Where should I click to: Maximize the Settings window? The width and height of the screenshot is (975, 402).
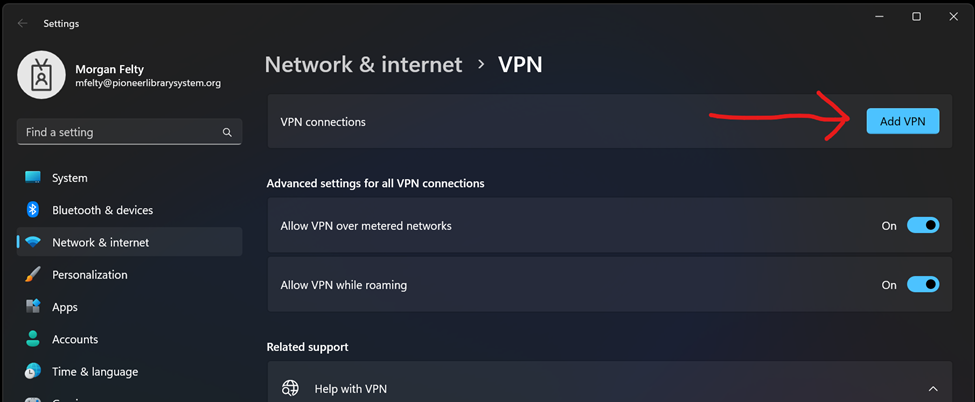916,17
